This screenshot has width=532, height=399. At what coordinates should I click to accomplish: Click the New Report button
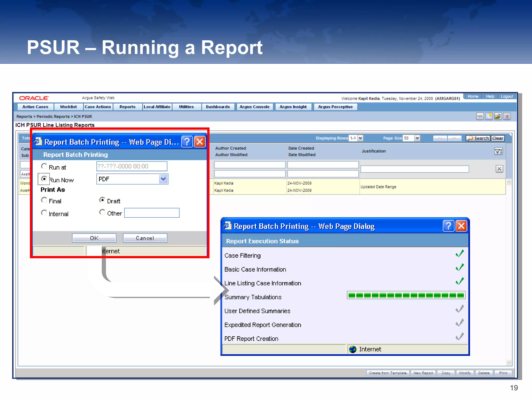coord(423,373)
